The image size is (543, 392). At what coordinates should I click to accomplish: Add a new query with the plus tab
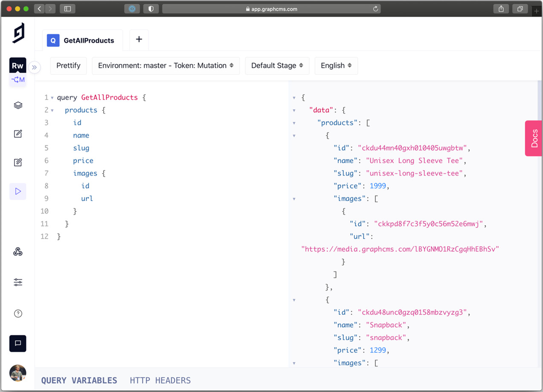pos(139,39)
